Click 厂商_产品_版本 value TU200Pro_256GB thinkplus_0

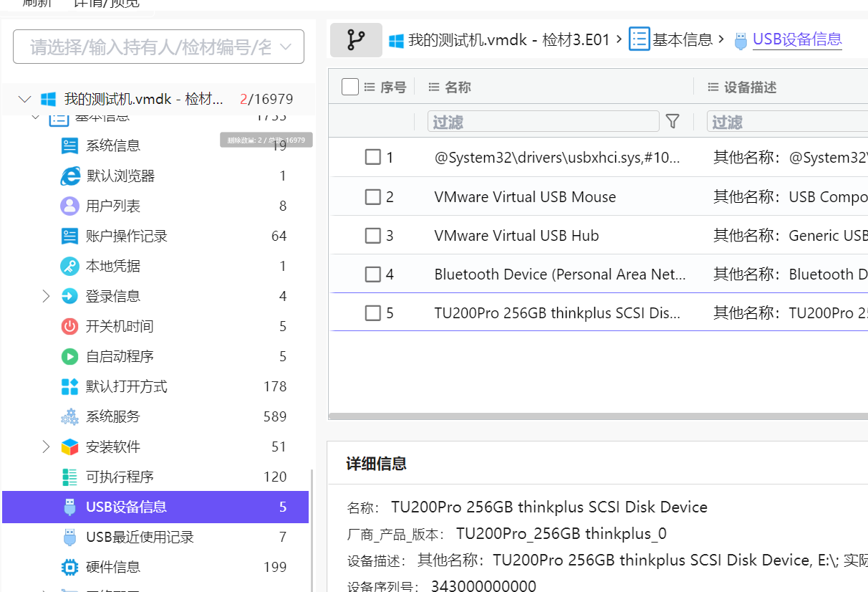point(561,533)
